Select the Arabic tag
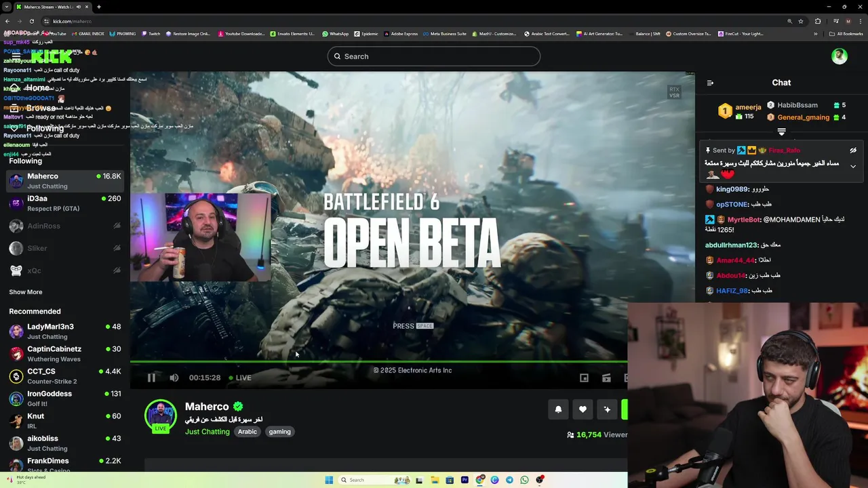The image size is (868, 488). tap(248, 432)
